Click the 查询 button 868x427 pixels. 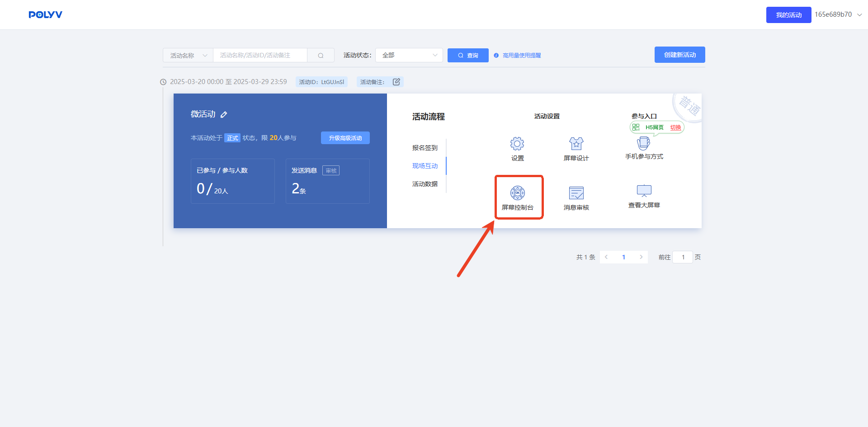point(468,55)
